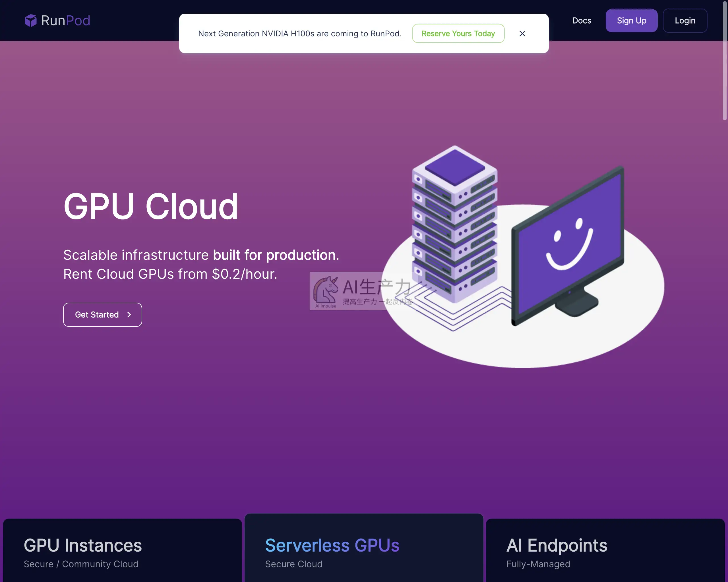Open the Serverless GPUs card
Image resolution: width=728 pixels, height=582 pixels.
click(364, 548)
